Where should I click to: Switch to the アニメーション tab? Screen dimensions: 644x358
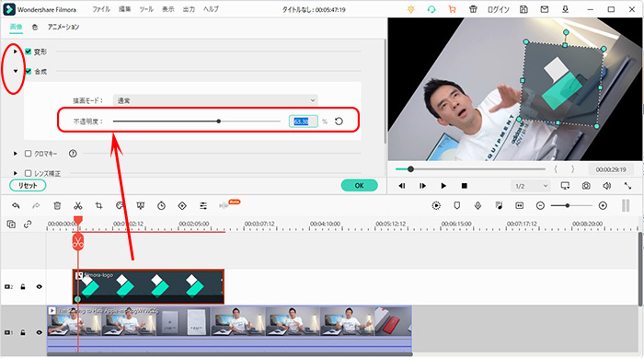click(x=63, y=27)
